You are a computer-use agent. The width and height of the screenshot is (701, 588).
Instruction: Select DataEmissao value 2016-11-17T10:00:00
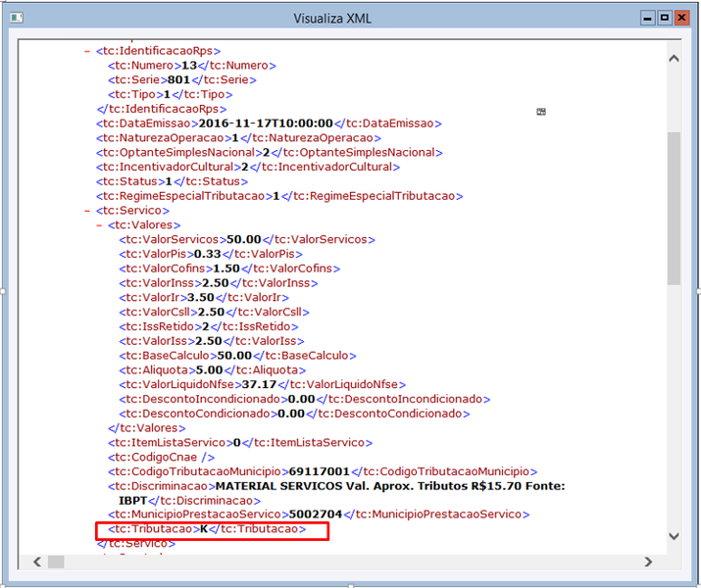pos(266,123)
